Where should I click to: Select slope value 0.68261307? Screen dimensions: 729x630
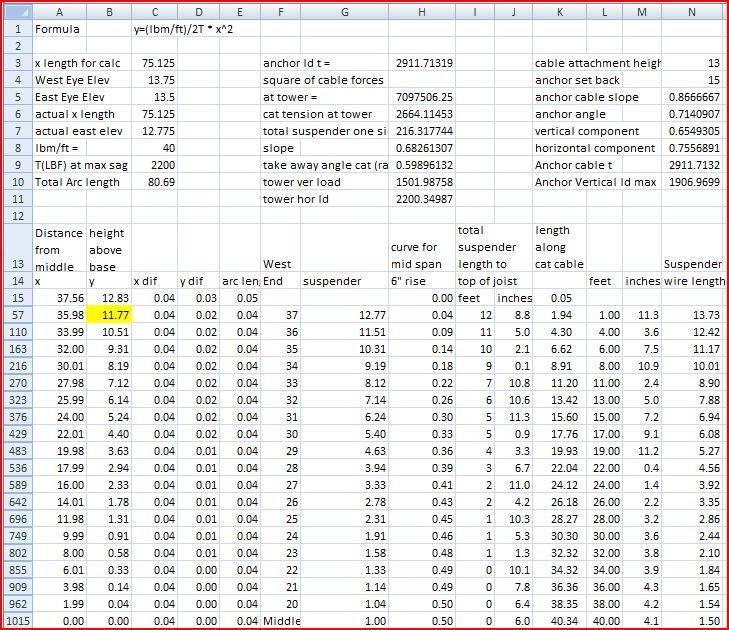pos(422,148)
